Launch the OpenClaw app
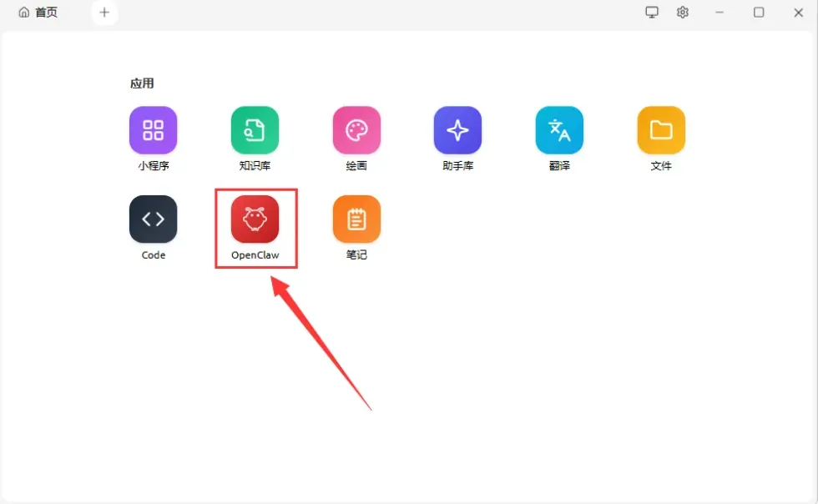The width and height of the screenshot is (818, 504). [255, 219]
